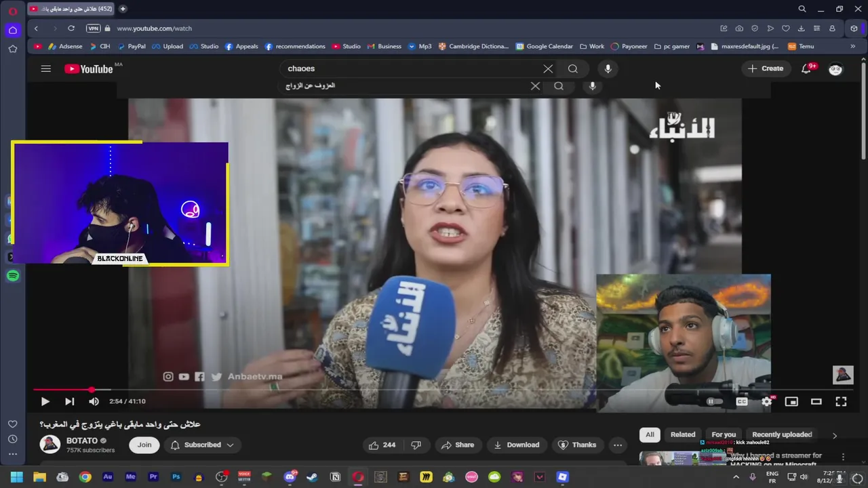Open options for the Minecraft recommended video
Screen dimensions: 868x488
pos(843,457)
